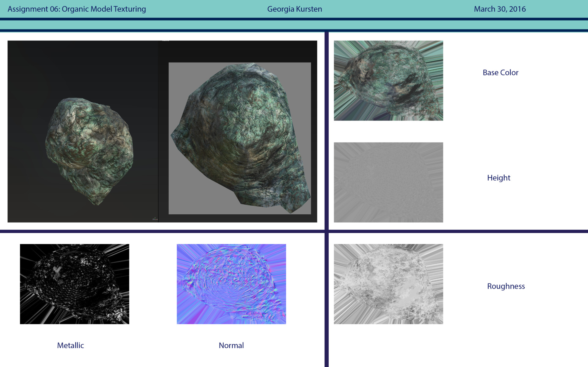
Task: Click the black-and-white Metallic map thumbnail
Action: tap(74, 284)
